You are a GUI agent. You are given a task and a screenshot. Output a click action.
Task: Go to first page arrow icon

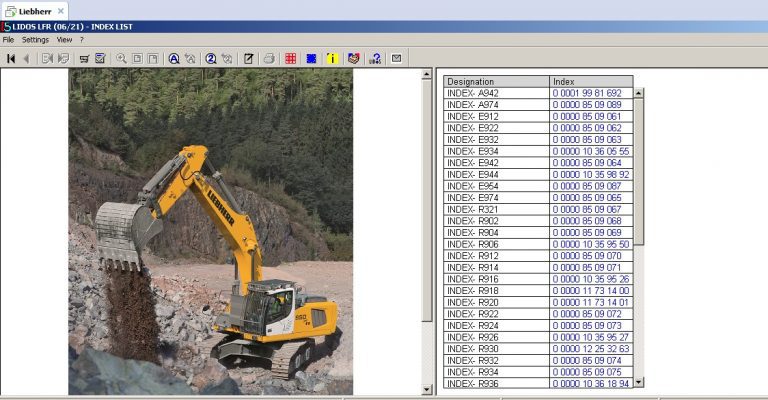[x=11, y=59]
